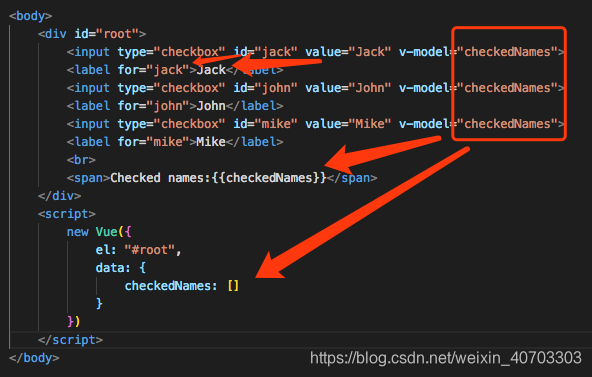Click type="checkbox" in the John input
The height and width of the screenshot is (377, 592).
171,88
